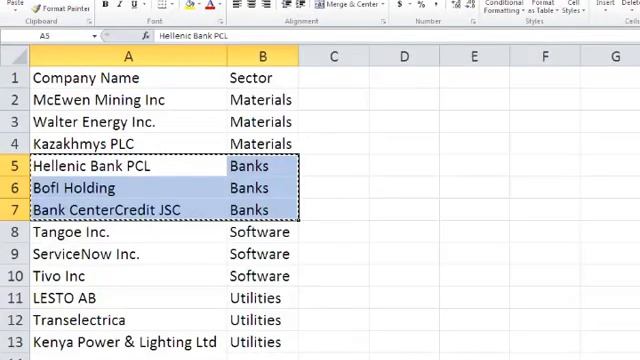
Task: Align text left
Action: click(x=237, y=4)
